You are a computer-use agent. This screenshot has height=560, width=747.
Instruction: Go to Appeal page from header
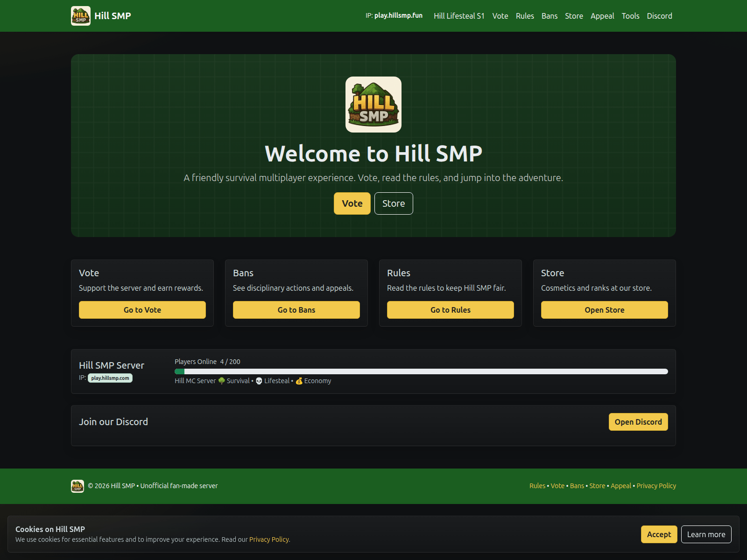pos(602,16)
